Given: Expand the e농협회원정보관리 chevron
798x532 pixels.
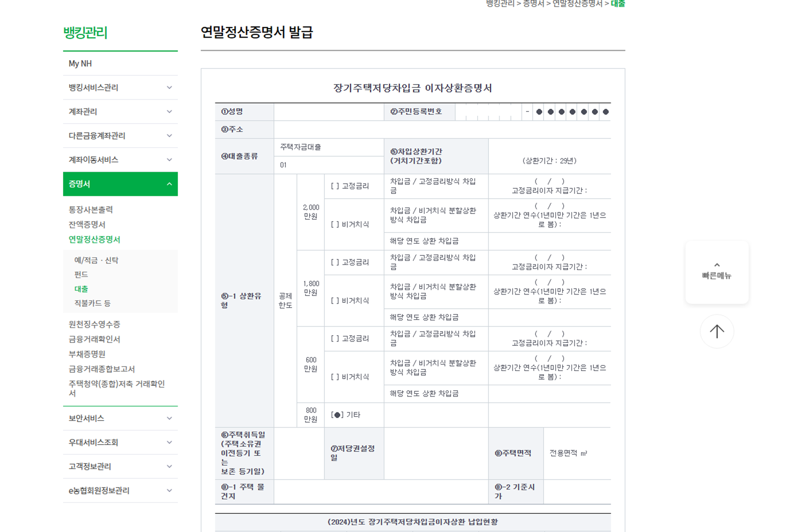Looking at the screenshot, I should tap(169, 490).
